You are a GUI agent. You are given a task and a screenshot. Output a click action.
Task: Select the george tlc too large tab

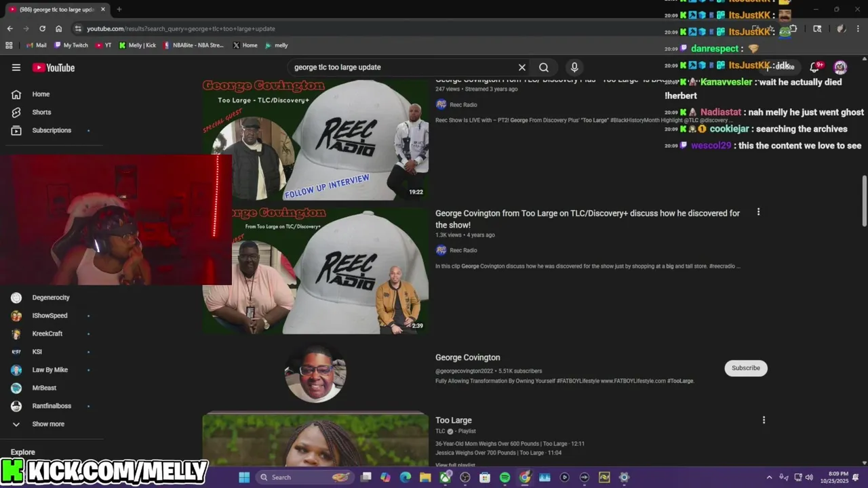[56, 9]
